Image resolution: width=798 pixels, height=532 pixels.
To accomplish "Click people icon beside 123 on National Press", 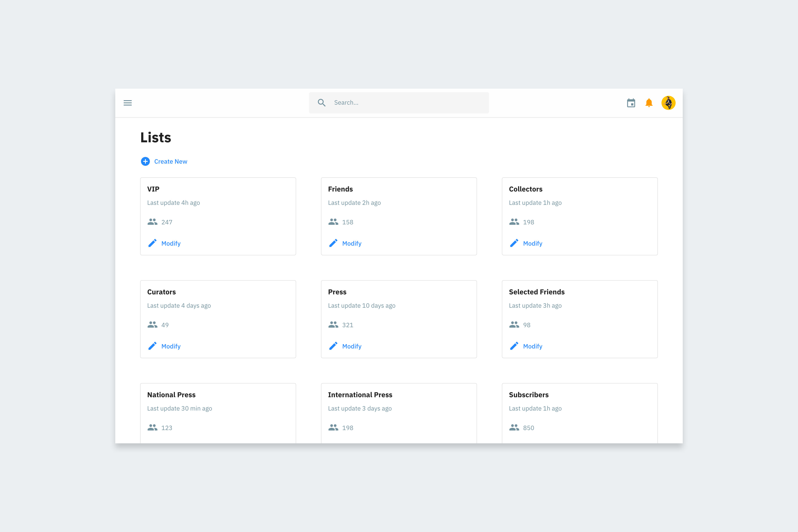I will tap(152, 428).
